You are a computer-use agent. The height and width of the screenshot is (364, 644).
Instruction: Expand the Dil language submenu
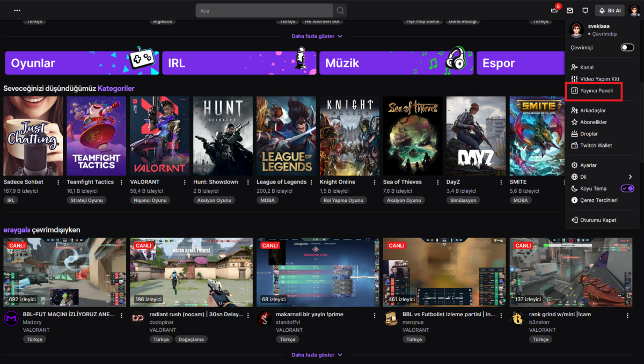pyautogui.click(x=630, y=177)
